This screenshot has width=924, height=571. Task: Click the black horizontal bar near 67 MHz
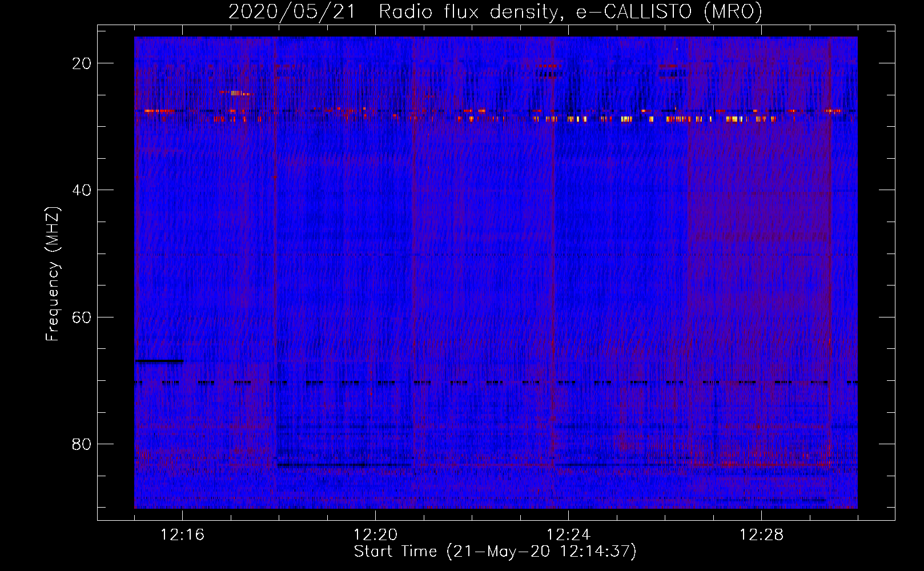click(x=159, y=361)
